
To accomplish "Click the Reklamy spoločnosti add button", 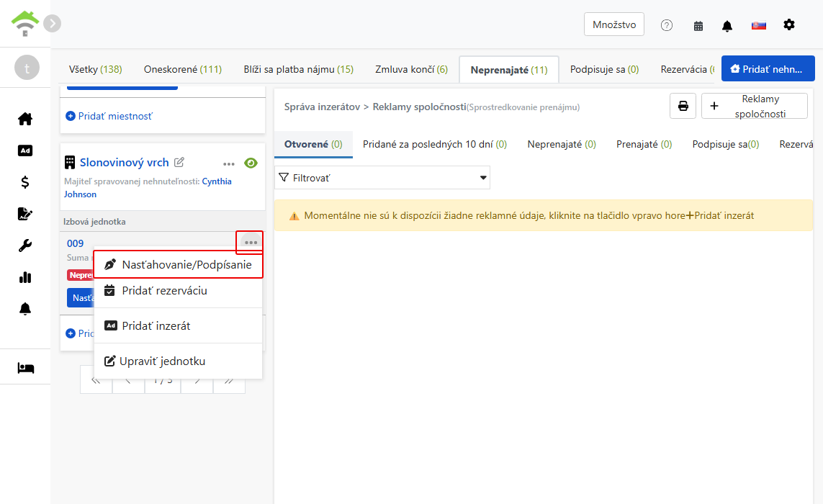I will click(x=755, y=106).
